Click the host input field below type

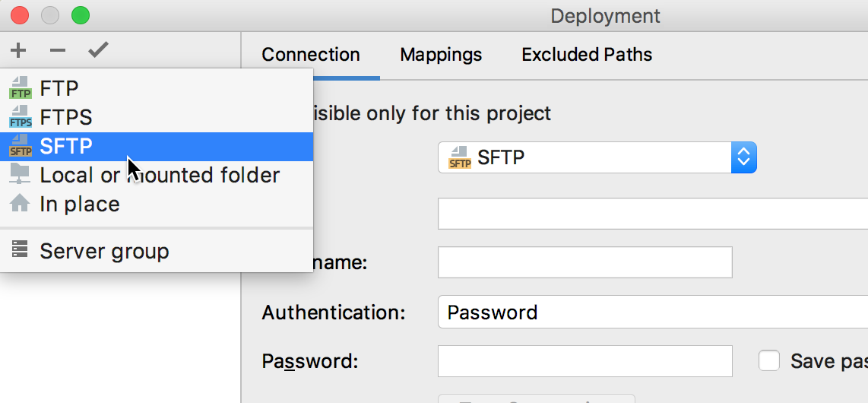652,214
